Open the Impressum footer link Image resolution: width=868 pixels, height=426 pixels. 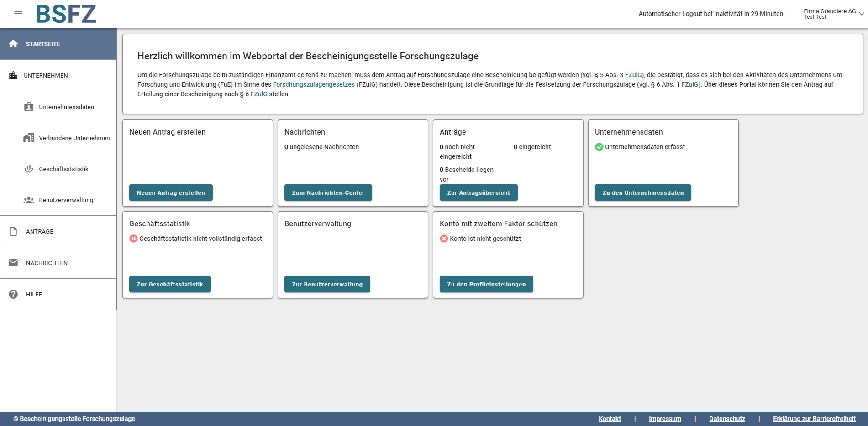point(665,419)
